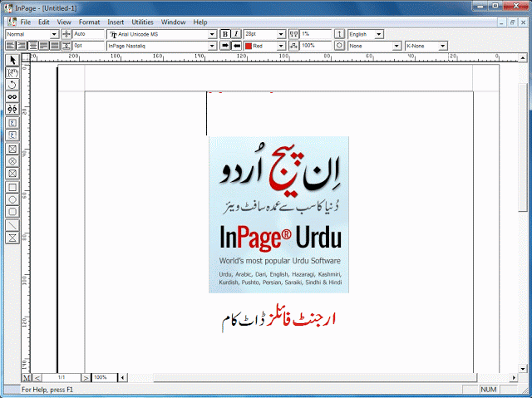Click the line spacing icon beside Auto
Image resolution: width=532 pixels, height=398 pixels.
tap(66, 34)
